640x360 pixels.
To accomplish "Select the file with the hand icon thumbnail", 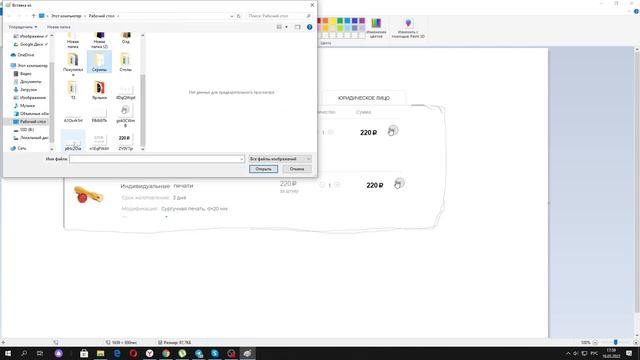I will click(125, 116).
